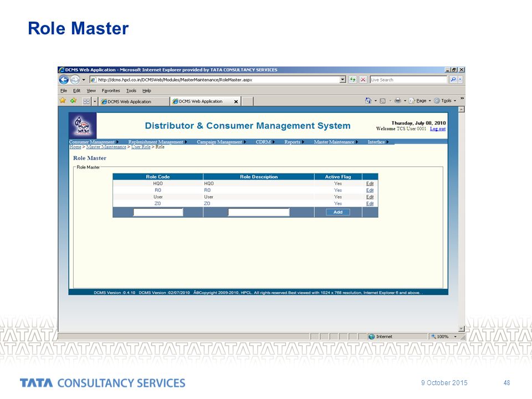Image resolution: width=532 pixels, height=399 pixels.
Task: Click the browser Back arrow button
Action: point(64,80)
